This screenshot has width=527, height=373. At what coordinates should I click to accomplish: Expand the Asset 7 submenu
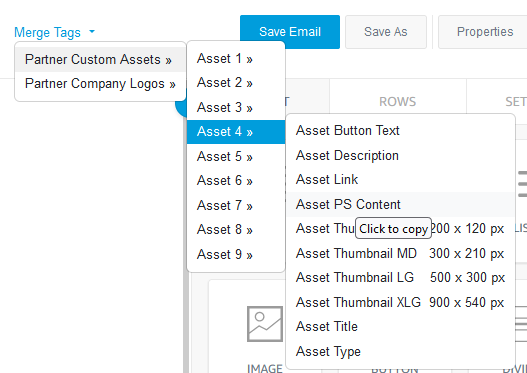[x=236, y=205]
